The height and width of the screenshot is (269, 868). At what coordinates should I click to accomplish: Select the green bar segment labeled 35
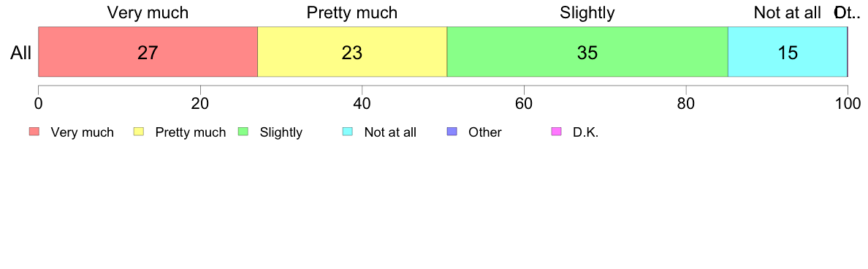(587, 51)
